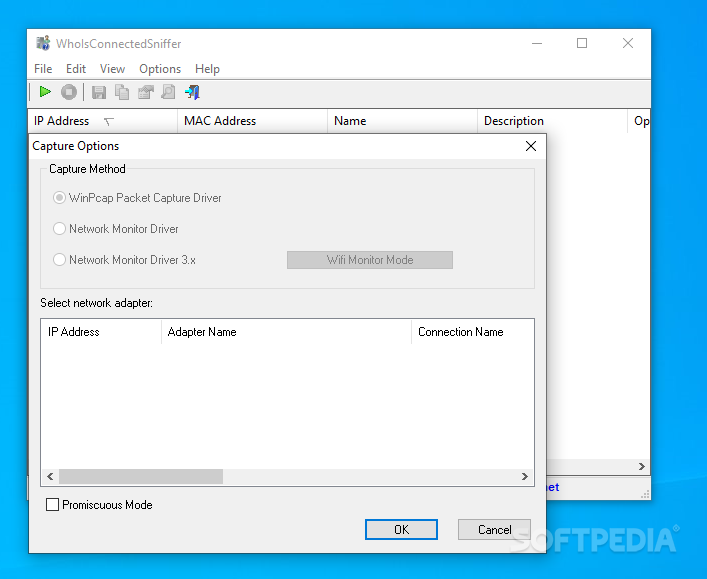This screenshot has height=579, width=707.
Task: Click the adapter list scroll left arrow
Action: click(50, 477)
